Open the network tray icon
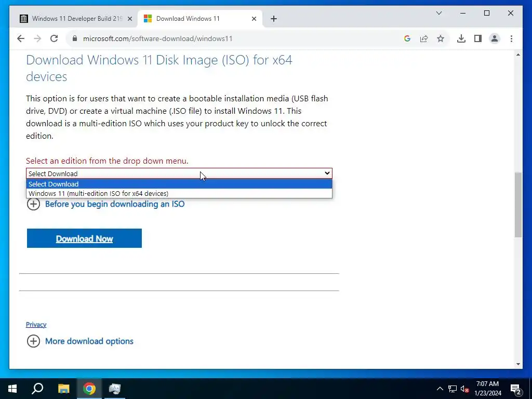532x399 pixels. pyautogui.click(x=453, y=389)
